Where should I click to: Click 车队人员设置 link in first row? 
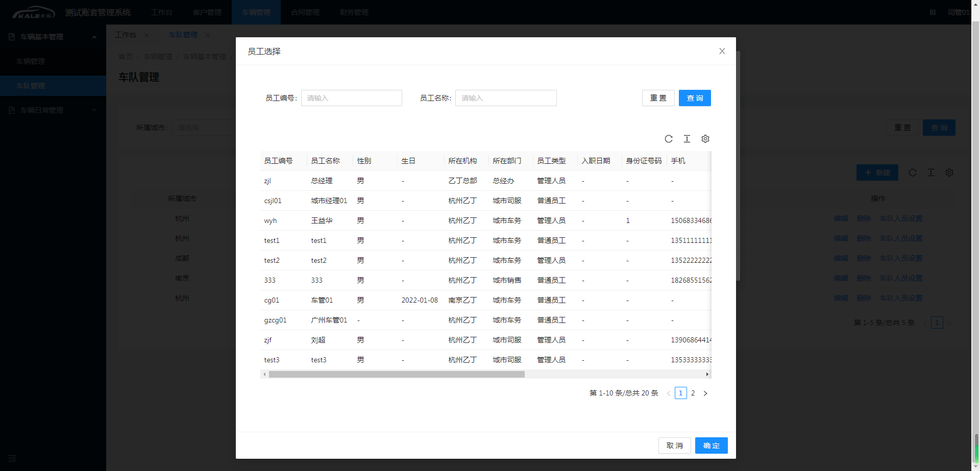(901, 218)
